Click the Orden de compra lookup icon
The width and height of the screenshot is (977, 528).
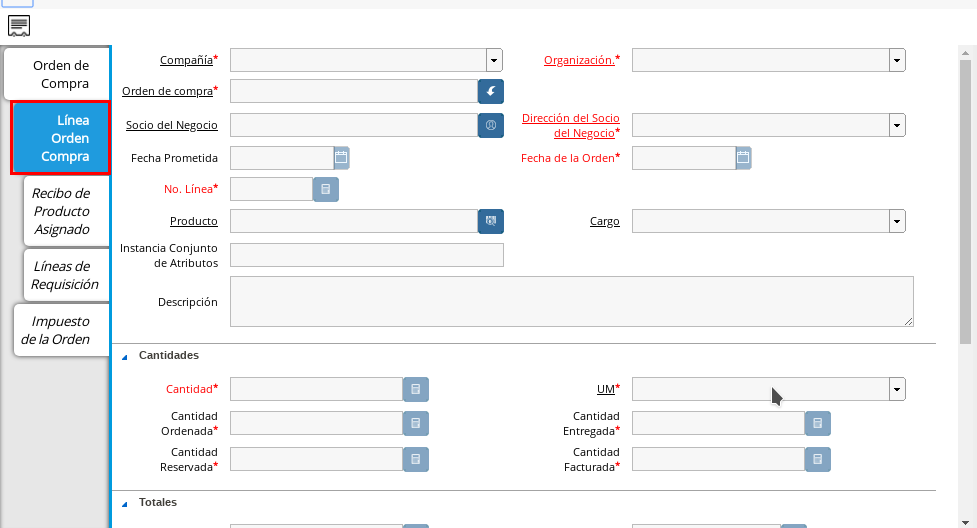click(490, 92)
